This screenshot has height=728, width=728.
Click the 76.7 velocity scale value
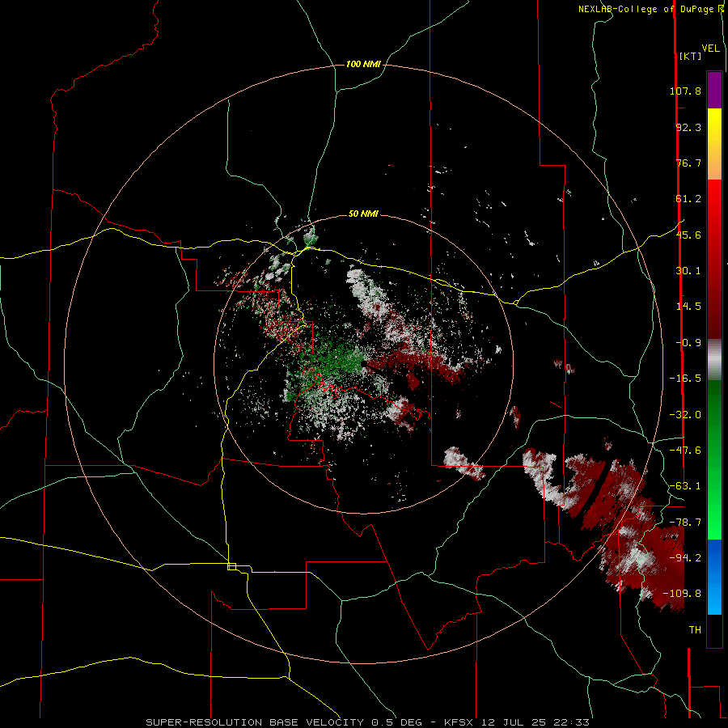click(x=688, y=163)
